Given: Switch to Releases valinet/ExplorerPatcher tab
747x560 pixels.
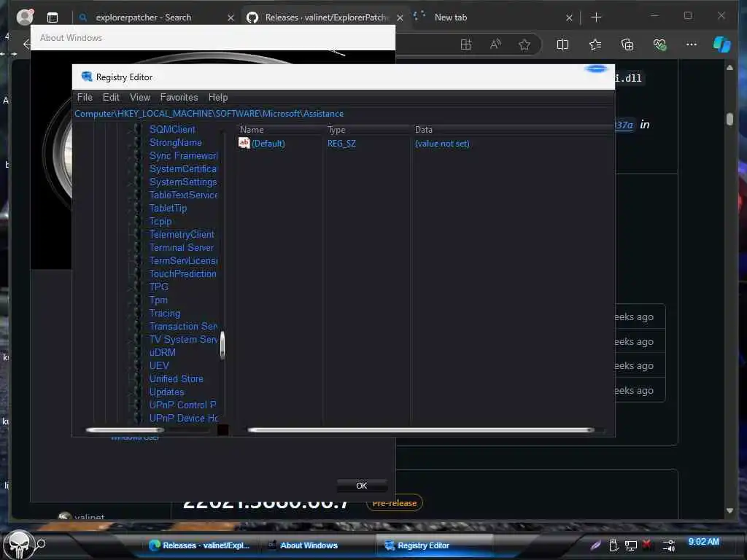Looking at the screenshot, I should click(x=325, y=17).
